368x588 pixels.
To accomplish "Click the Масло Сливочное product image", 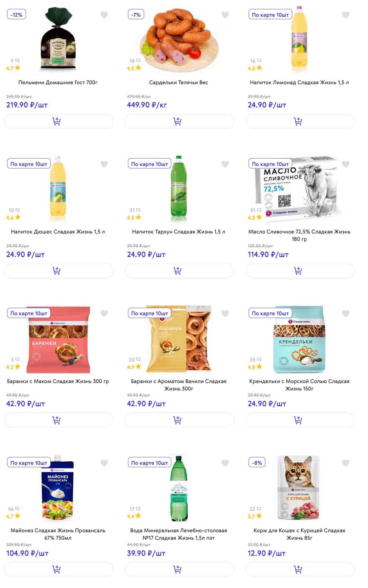I will [x=298, y=189].
